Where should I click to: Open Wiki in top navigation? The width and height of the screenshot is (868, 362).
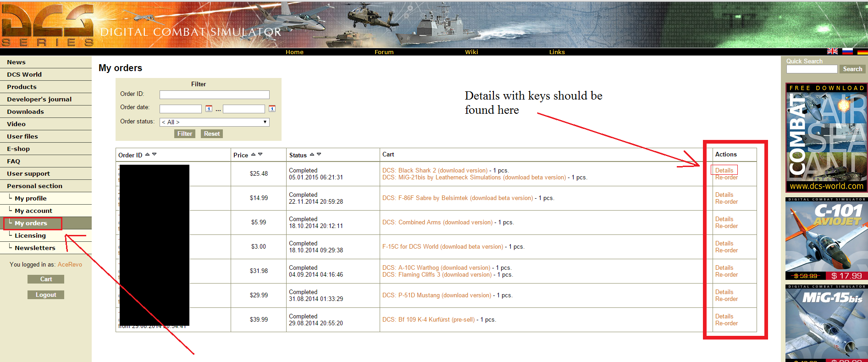(x=471, y=52)
